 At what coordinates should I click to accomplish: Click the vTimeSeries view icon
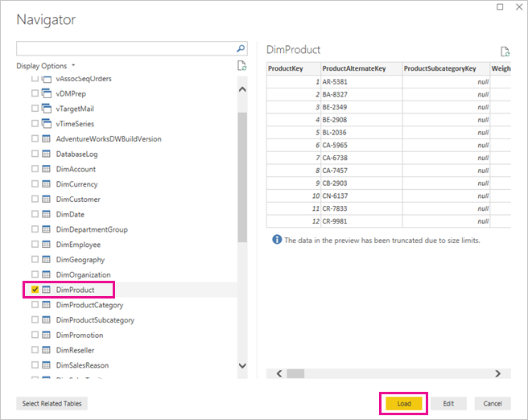click(x=47, y=124)
